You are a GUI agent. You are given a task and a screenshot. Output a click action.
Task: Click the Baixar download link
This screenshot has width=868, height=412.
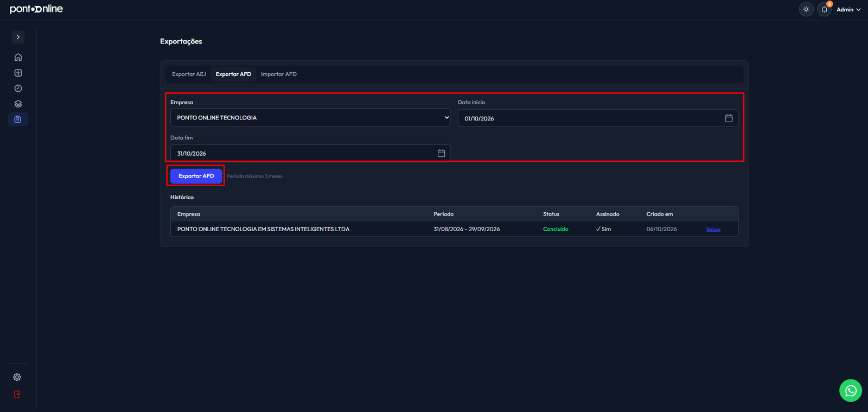713,230
